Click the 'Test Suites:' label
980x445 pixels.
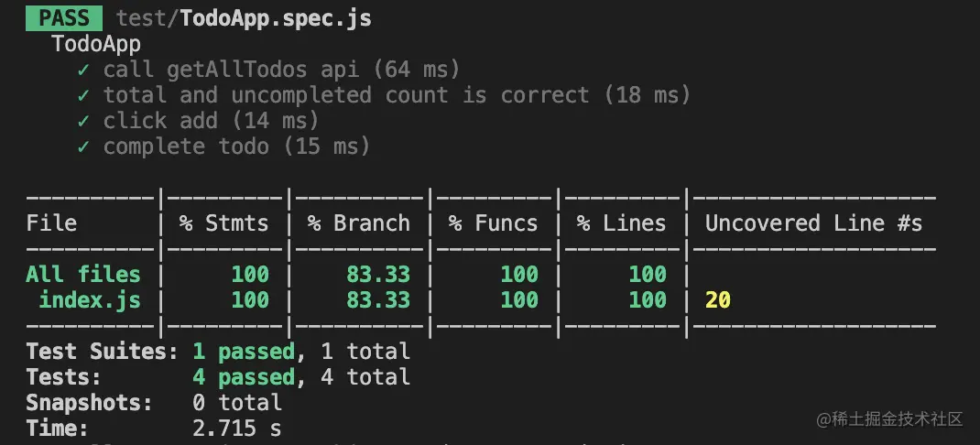pos(103,352)
